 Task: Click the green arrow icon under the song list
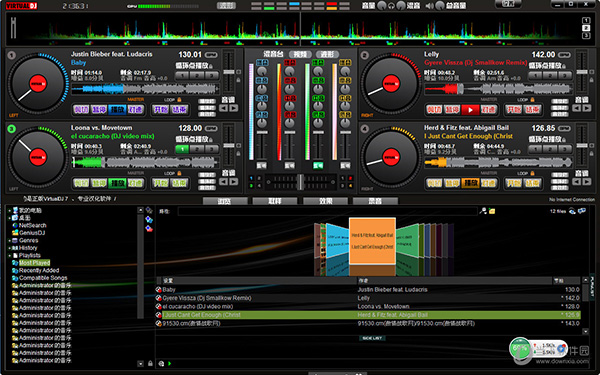tap(169, 364)
